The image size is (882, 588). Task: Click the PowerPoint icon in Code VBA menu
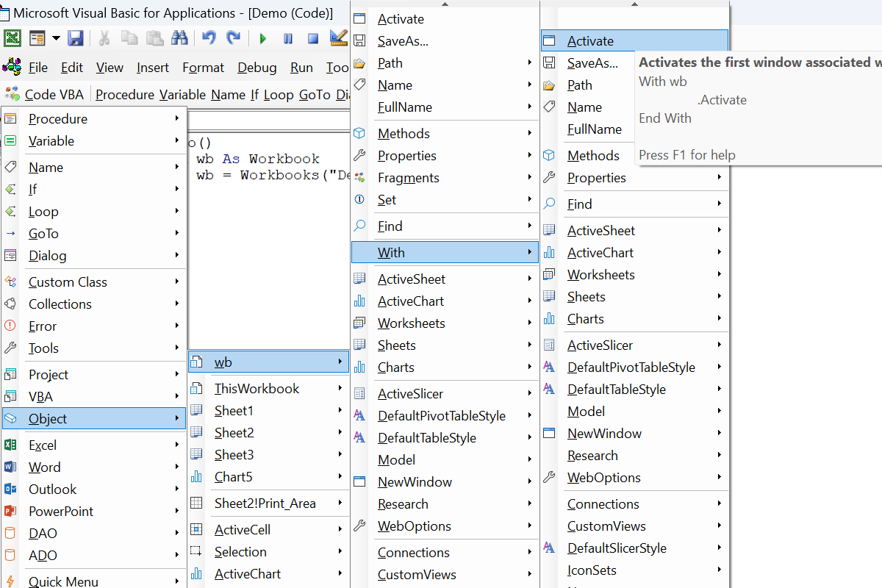point(10,511)
